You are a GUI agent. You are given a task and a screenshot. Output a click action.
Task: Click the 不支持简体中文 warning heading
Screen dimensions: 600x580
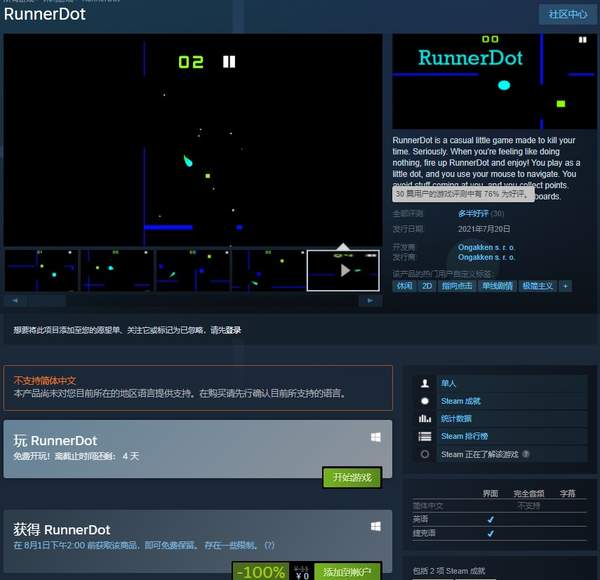pos(45,380)
